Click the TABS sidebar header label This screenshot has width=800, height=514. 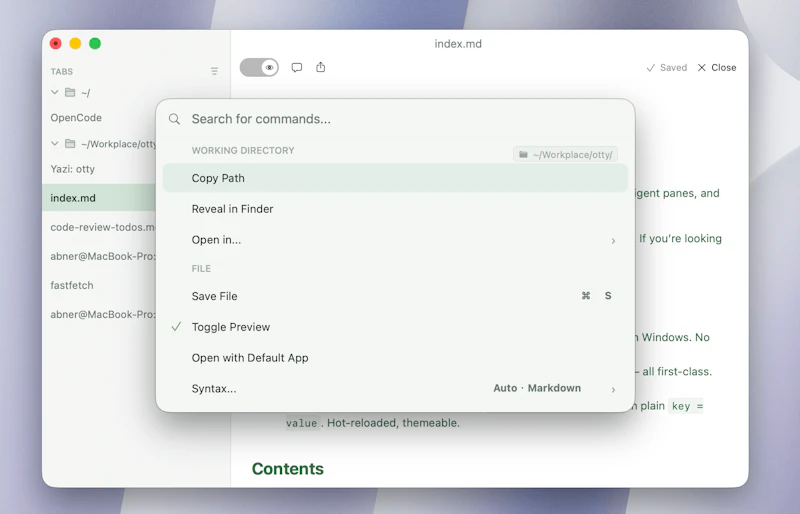[x=62, y=71]
